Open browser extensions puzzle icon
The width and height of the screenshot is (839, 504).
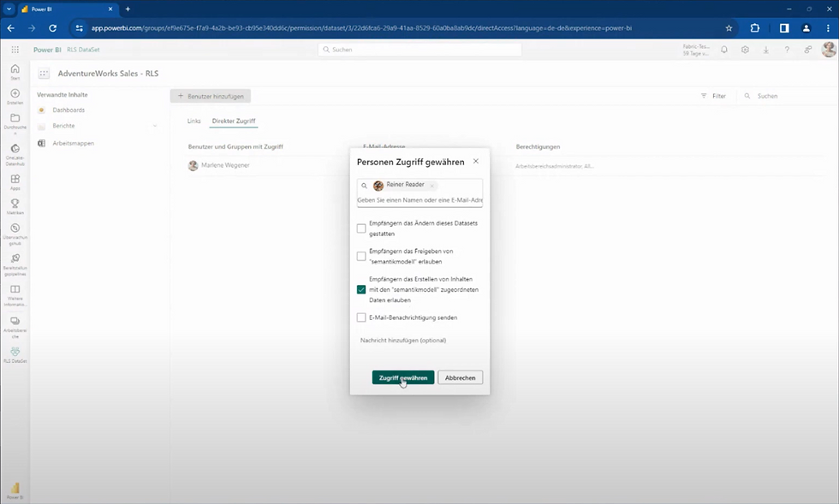pos(755,28)
